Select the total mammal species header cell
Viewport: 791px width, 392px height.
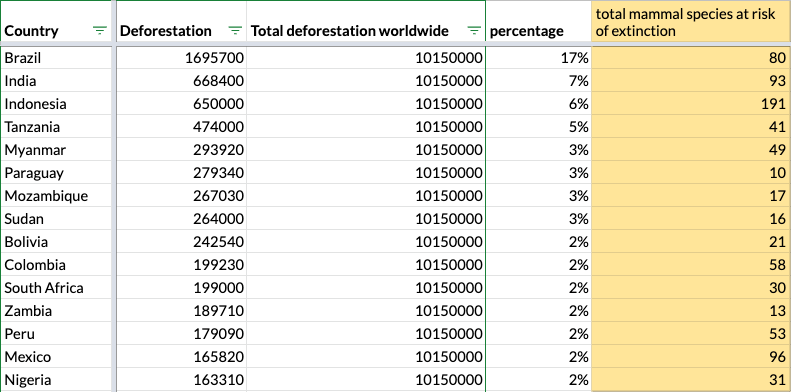click(691, 21)
